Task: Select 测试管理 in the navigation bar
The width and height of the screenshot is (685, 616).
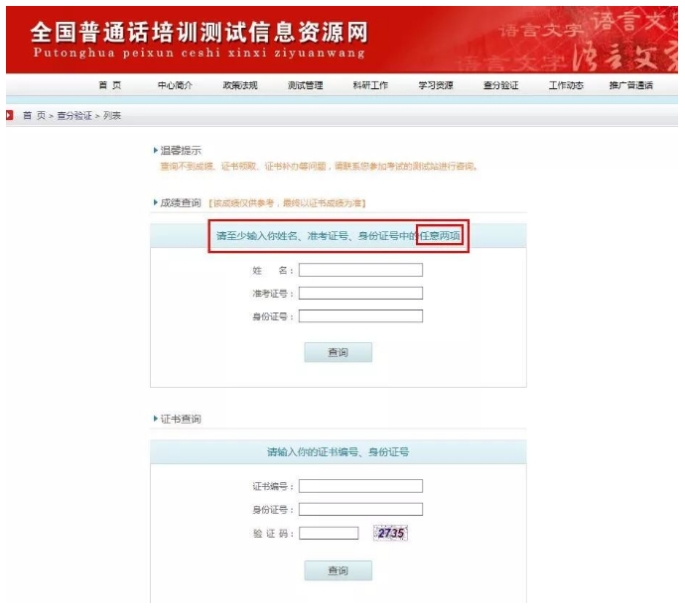Action: [305, 86]
